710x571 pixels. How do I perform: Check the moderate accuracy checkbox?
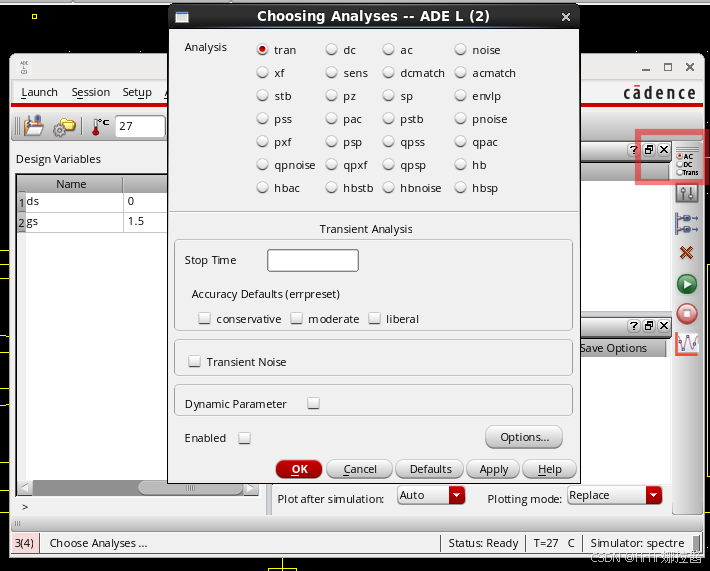(x=296, y=318)
